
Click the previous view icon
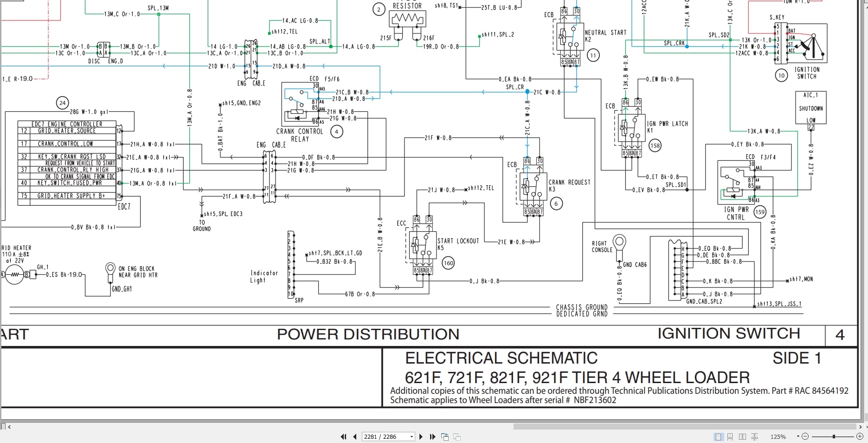point(445,436)
